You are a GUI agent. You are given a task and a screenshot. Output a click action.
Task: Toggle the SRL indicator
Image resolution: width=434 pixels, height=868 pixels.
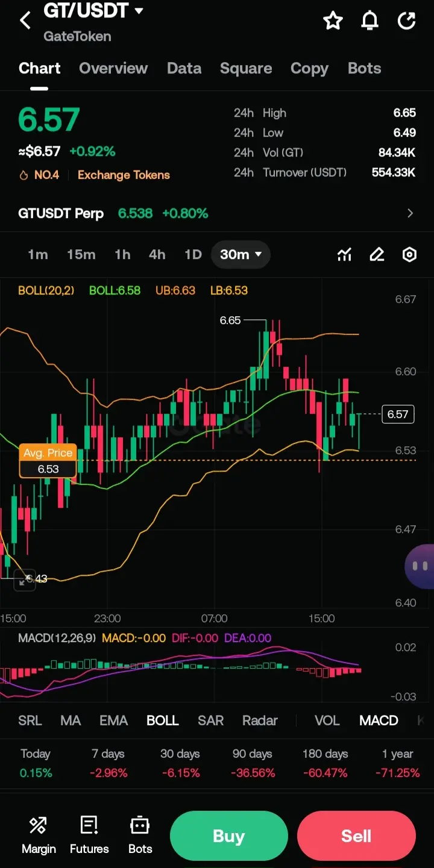(x=30, y=720)
